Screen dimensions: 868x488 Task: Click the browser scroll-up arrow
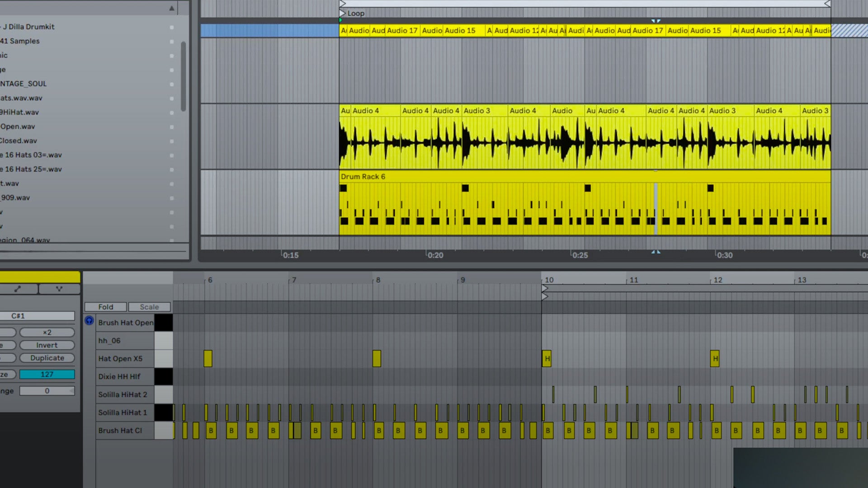point(172,8)
